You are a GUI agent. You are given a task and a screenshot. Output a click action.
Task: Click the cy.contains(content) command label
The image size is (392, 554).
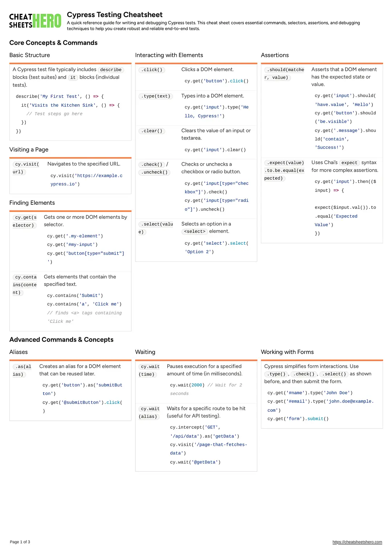pyautogui.click(x=25, y=285)
